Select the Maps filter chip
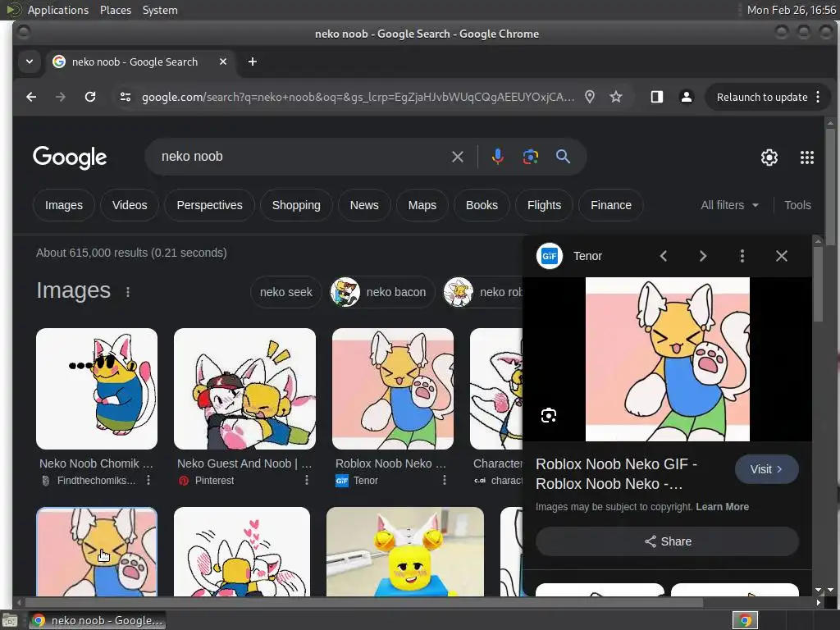 422,205
